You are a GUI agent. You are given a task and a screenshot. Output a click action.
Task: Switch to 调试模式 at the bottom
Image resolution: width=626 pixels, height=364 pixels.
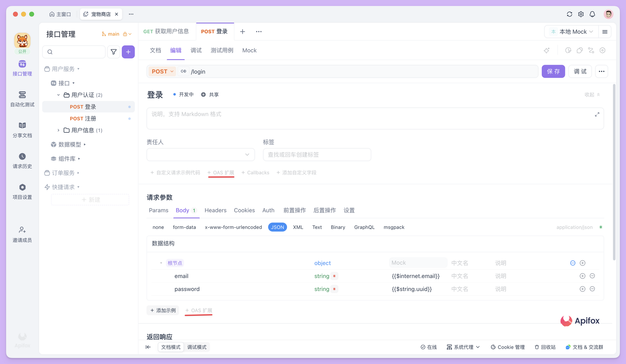(197, 347)
